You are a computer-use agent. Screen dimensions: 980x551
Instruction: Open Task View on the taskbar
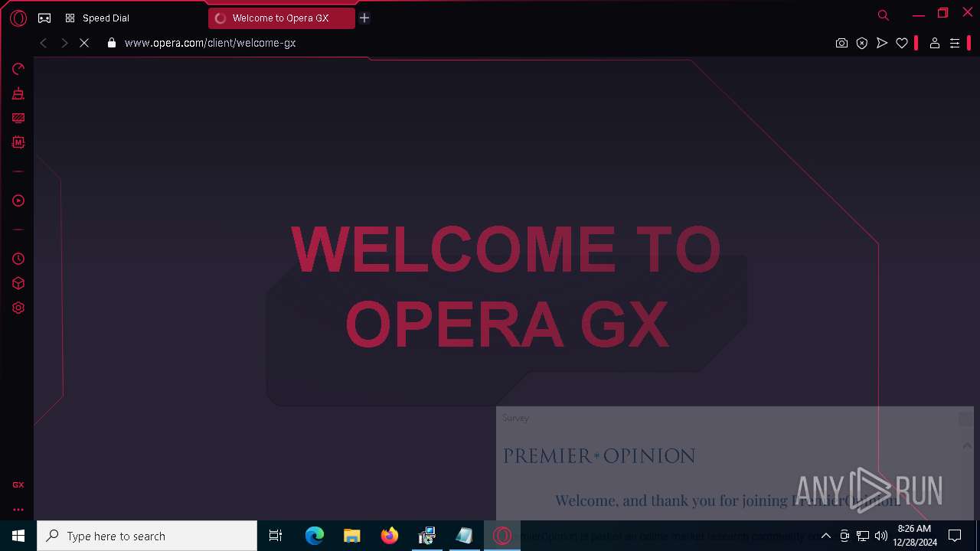click(x=276, y=536)
